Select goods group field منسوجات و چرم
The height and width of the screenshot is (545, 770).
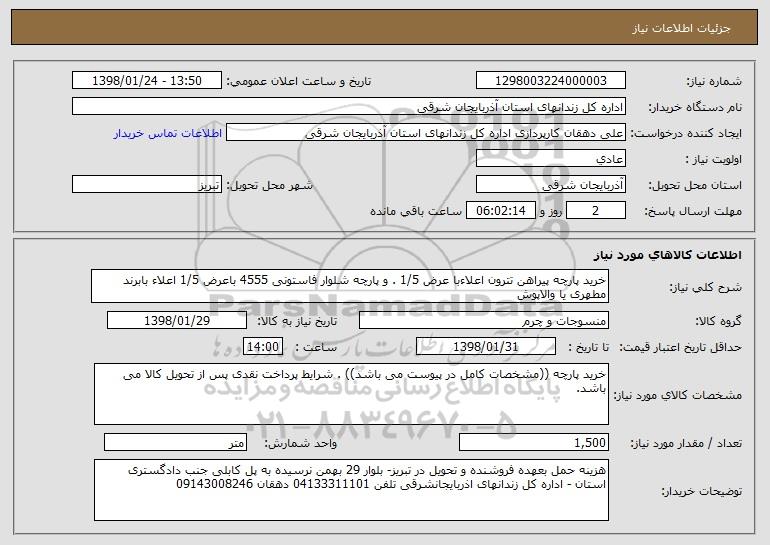tap(484, 321)
